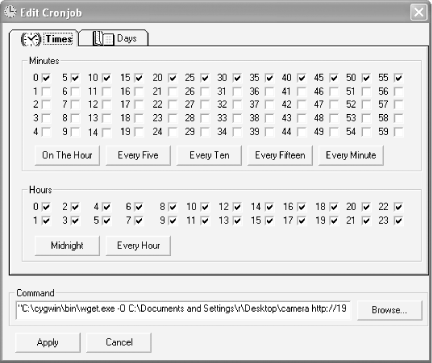The image size is (432, 363).
Task: Enable minute 36 checkbox
Action: 269,91
